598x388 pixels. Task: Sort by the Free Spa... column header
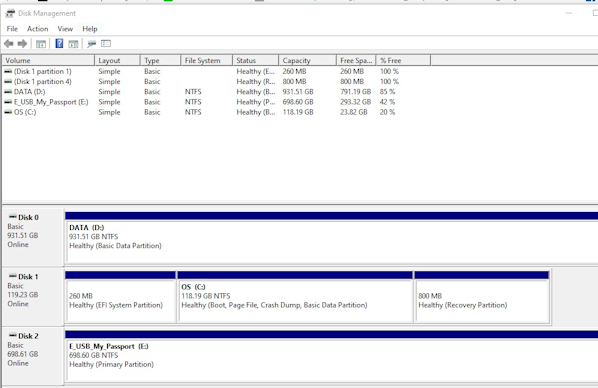pos(356,60)
